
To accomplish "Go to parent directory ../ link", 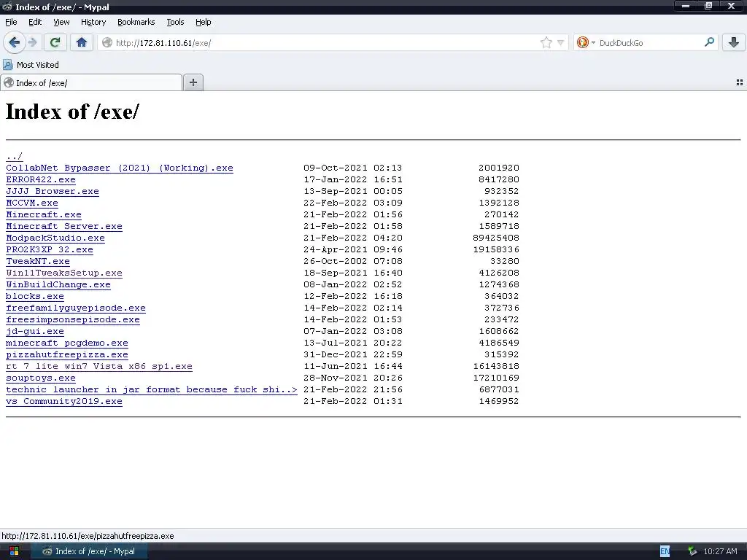I will [15, 156].
